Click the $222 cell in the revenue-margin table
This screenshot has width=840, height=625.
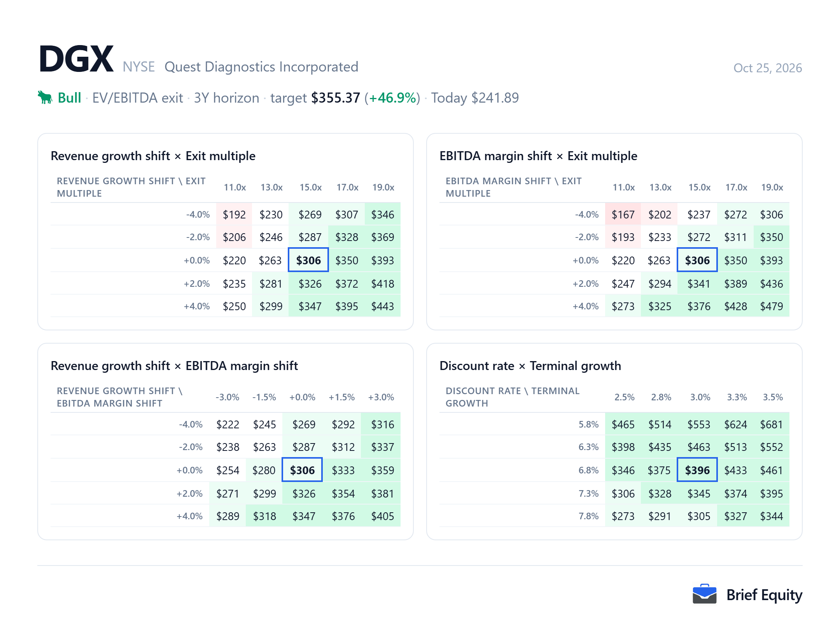click(228, 424)
